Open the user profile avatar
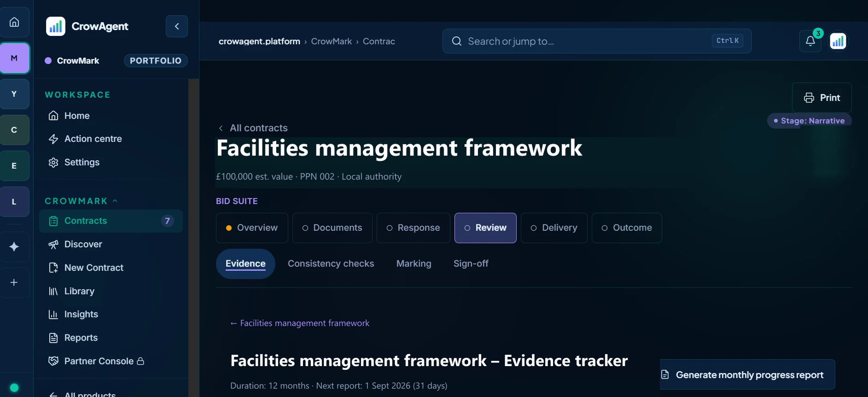 838,41
